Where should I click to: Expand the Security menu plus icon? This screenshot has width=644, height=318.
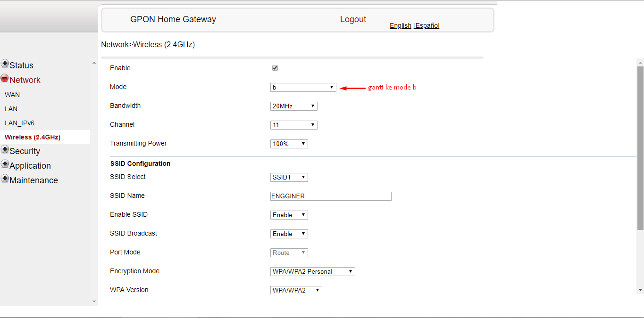pos(5,149)
